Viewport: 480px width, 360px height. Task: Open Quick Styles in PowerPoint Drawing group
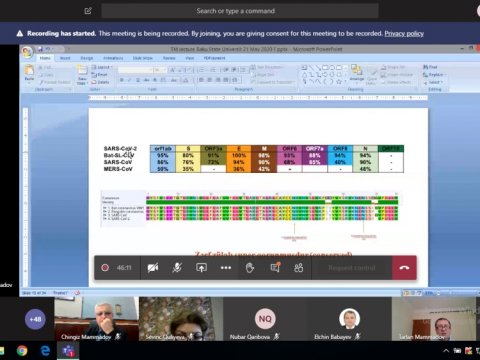371,75
